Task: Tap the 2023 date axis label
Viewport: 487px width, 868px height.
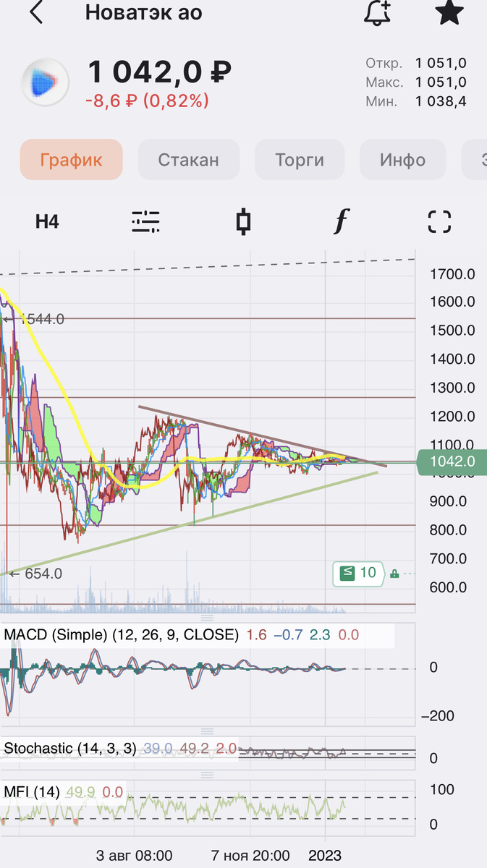Action: (x=325, y=856)
